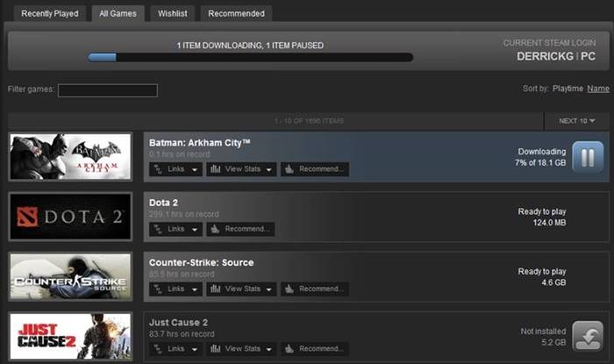Open View Stats for Batman: Arkham City

241,169
